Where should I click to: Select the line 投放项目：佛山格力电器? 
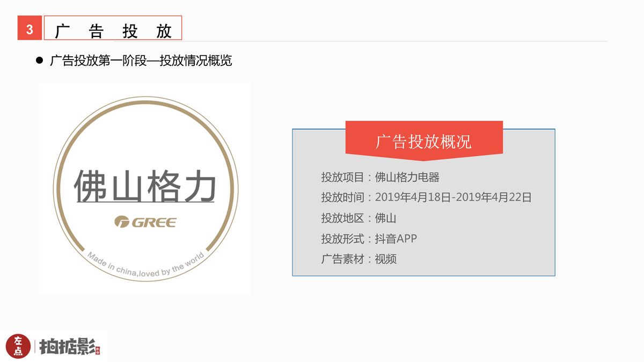(380, 177)
